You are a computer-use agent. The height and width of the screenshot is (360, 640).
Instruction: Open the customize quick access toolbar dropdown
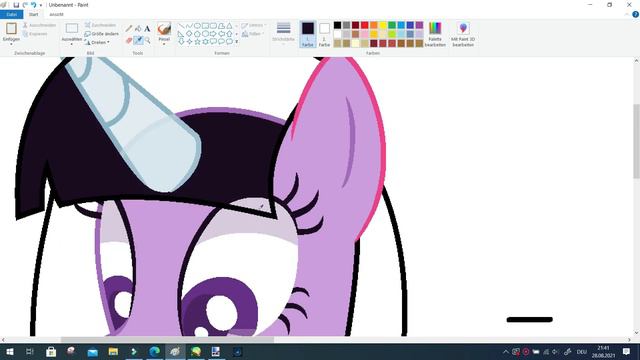[41, 5]
